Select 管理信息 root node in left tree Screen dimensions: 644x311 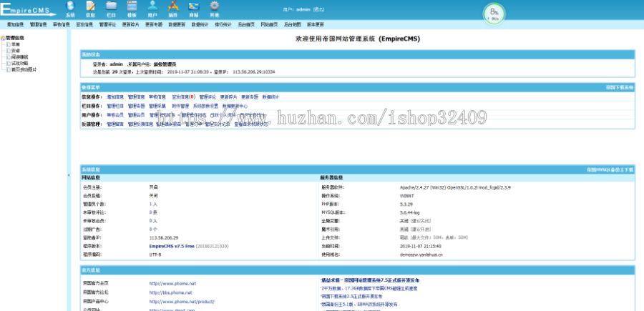pos(14,38)
